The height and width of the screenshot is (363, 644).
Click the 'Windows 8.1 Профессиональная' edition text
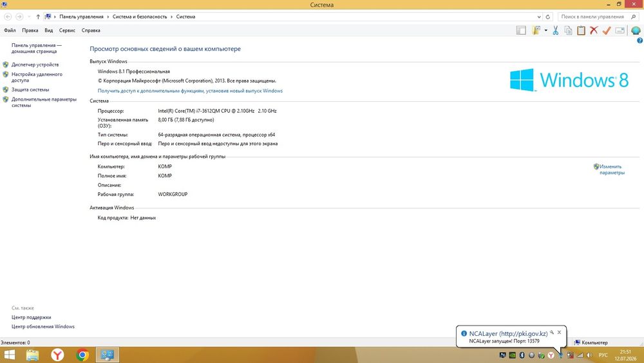[133, 72]
